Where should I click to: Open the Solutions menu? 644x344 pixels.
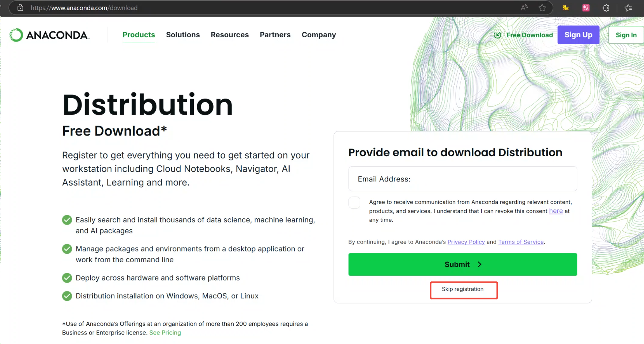tap(183, 35)
